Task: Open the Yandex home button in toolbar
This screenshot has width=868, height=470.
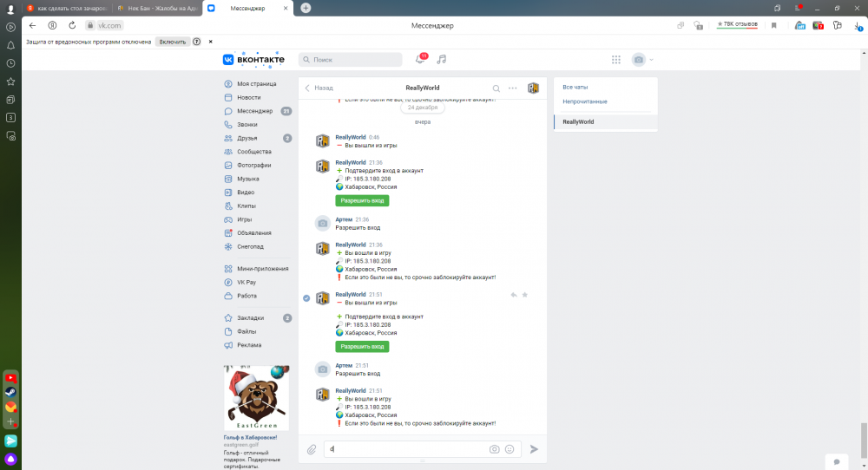Action: pyautogui.click(x=52, y=25)
